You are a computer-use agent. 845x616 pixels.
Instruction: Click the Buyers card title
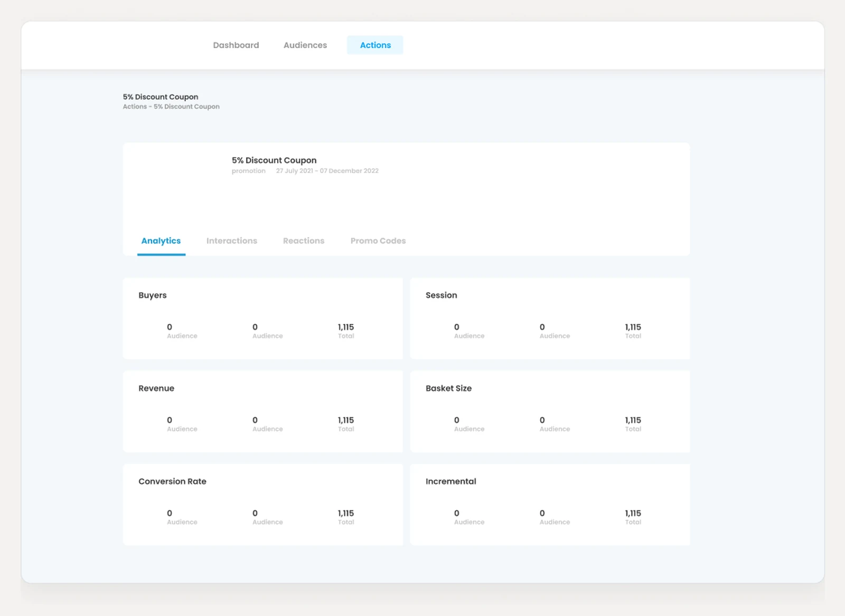coord(153,296)
